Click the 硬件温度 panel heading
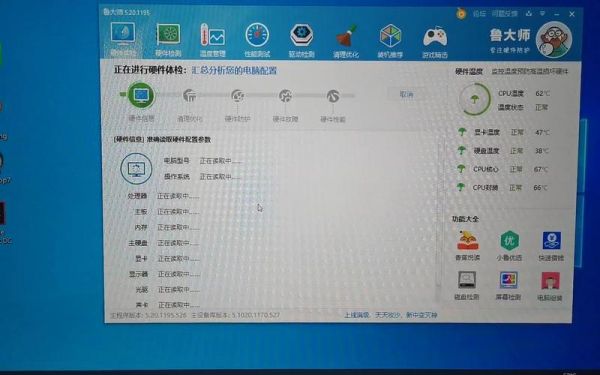 (469, 72)
